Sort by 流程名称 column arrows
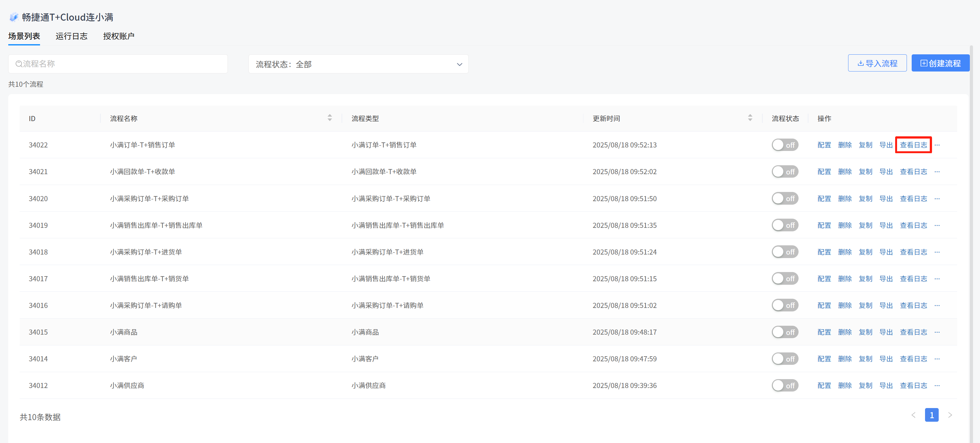 [x=330, y=118]
